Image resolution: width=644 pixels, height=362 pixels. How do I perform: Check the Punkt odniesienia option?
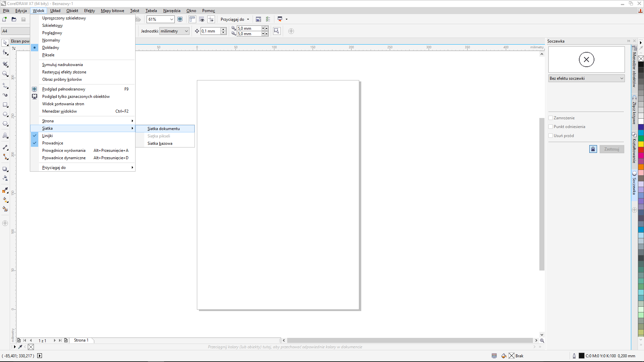(550, 127)
